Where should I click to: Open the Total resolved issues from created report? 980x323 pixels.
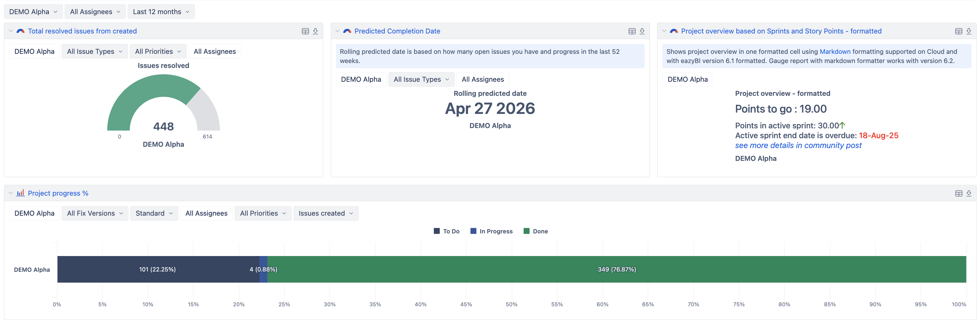point(82,31)
